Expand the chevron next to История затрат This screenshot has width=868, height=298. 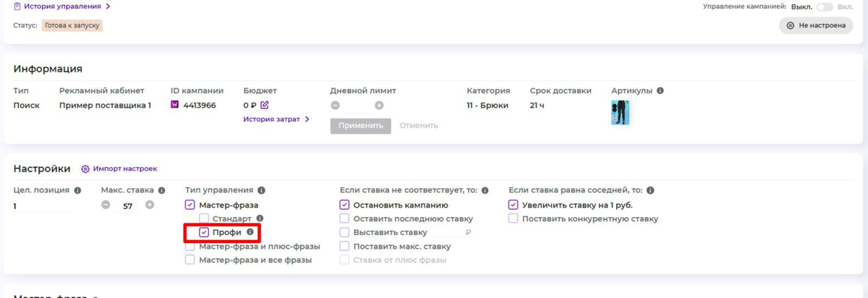(307, 119)
